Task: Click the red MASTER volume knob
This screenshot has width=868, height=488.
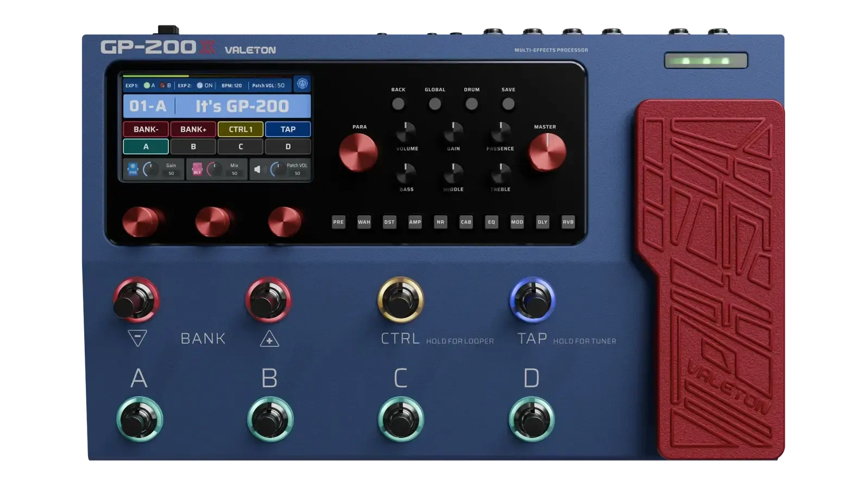Action: tap(547, 152)
